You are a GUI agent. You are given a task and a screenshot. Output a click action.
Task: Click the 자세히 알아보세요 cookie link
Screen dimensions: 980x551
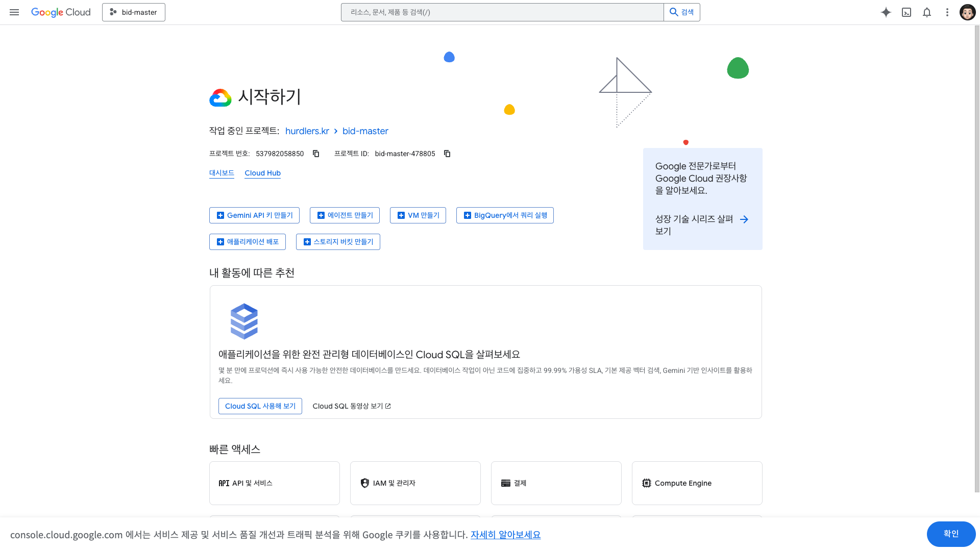505,535
